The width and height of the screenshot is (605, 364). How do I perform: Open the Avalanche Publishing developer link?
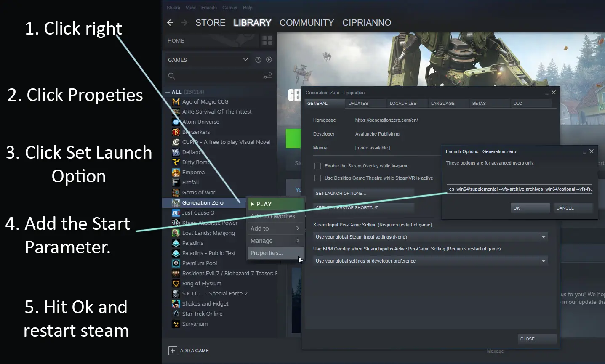(377, 134)
